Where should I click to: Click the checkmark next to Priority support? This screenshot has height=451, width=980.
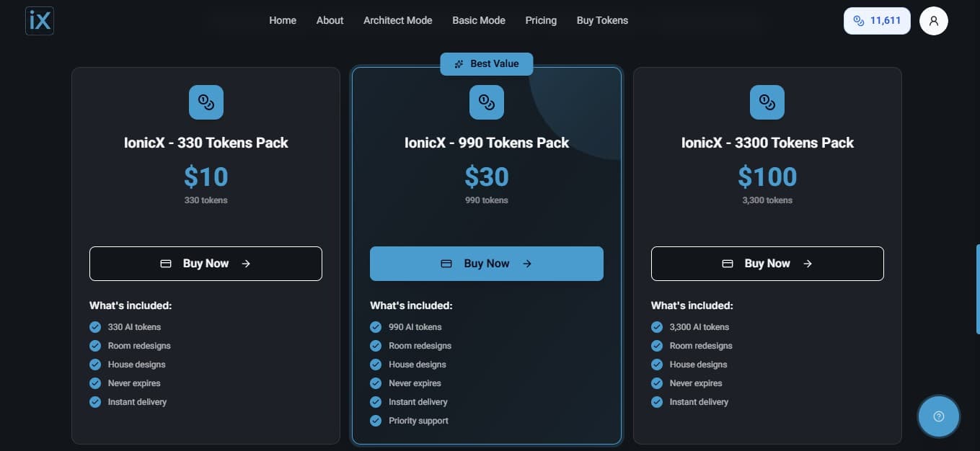(376, 420)
